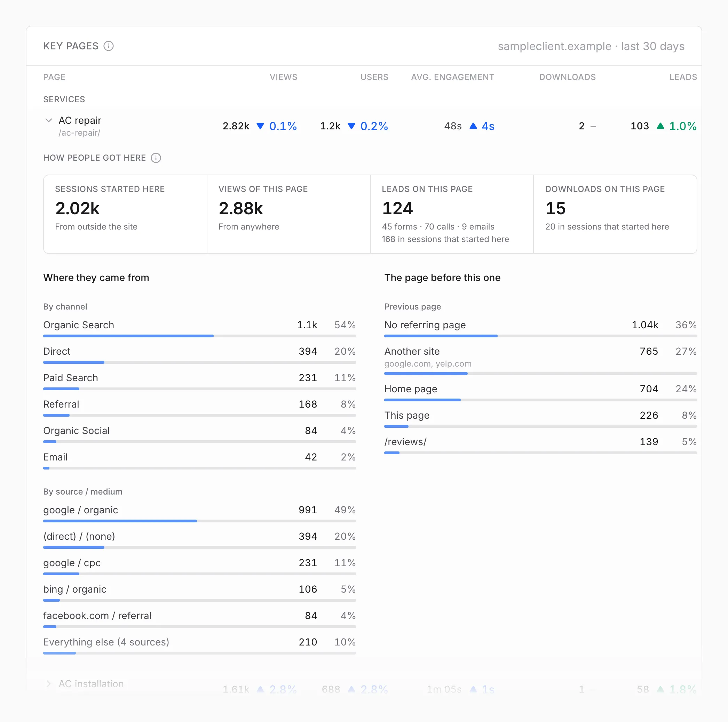Click the Organic Social channel row
Viewport: 728px width, 722px height.
[200, 433]
